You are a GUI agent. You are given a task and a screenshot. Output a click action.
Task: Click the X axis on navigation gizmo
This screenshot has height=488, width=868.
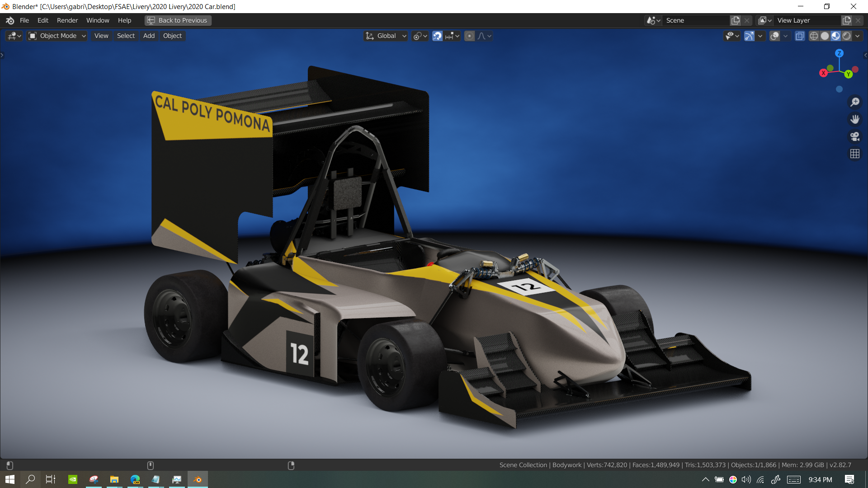[823, 73]
